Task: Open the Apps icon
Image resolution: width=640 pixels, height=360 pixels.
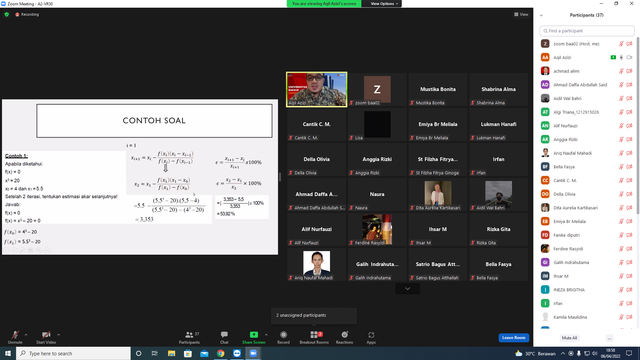Action: click(x=371, y=335)
